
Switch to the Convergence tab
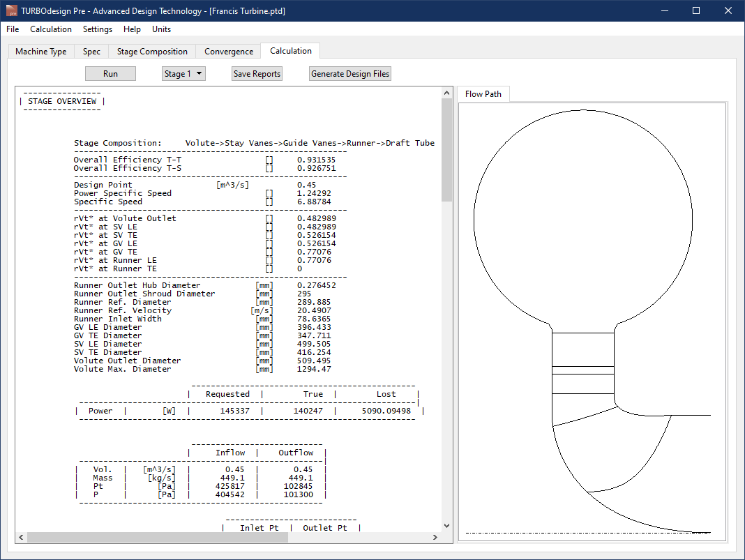point(228,51)
